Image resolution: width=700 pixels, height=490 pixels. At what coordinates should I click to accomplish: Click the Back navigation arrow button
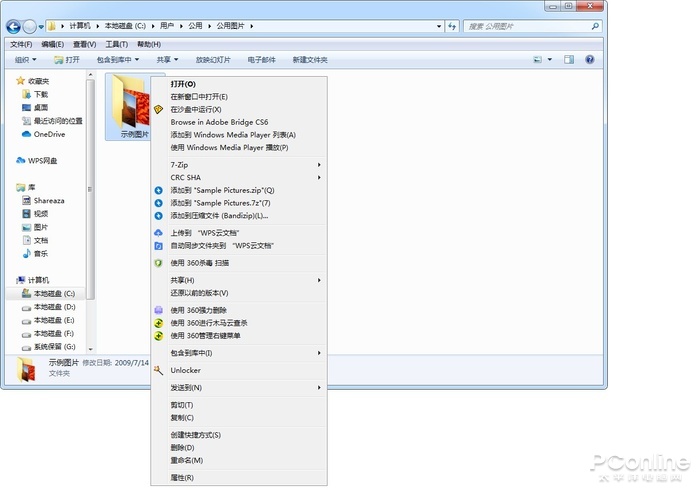15,26
